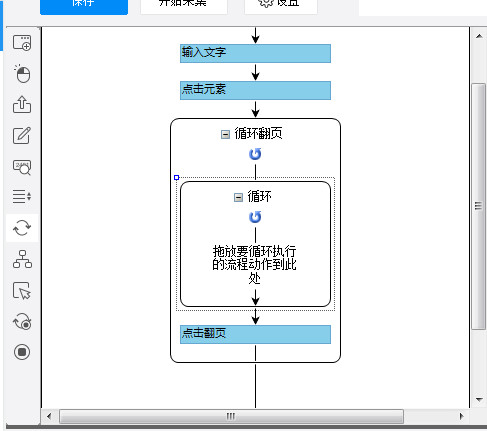Screen dimensions: 487x431
Task: Select the click element mouse tool
Action: click(22, 73)
